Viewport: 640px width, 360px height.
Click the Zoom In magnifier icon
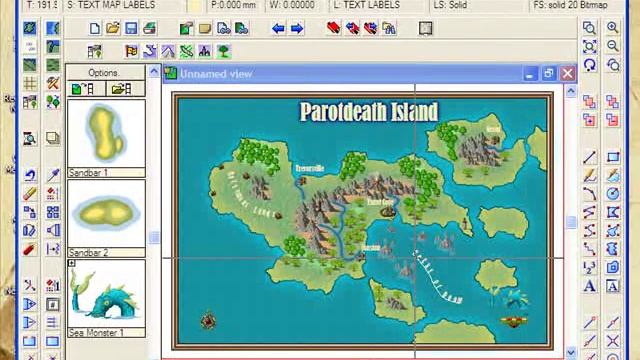[612, 28]
